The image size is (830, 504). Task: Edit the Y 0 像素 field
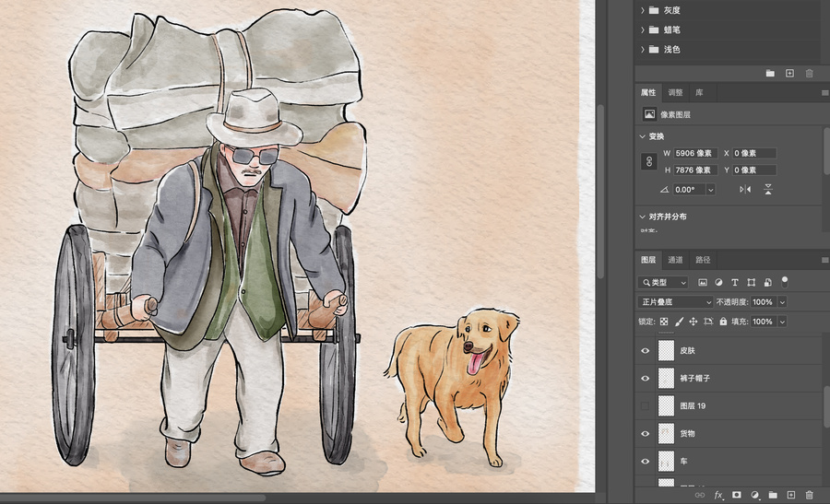pos(754,170)
